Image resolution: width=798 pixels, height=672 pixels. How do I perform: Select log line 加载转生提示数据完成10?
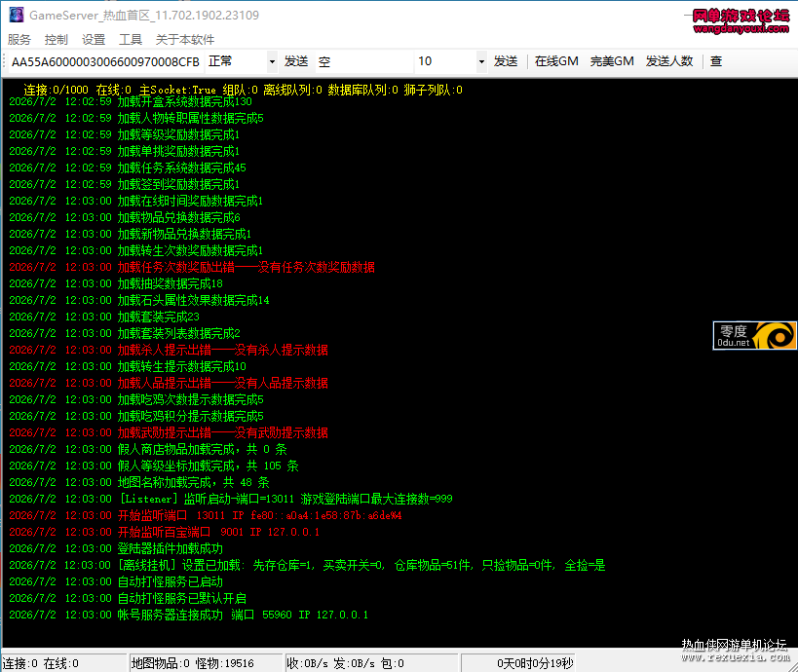coord(128,366)
